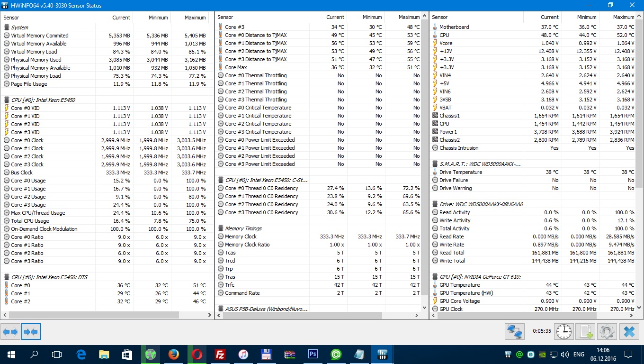Open the Windows Store taskbar icon
644x364 pixels.
coord(127,354)
